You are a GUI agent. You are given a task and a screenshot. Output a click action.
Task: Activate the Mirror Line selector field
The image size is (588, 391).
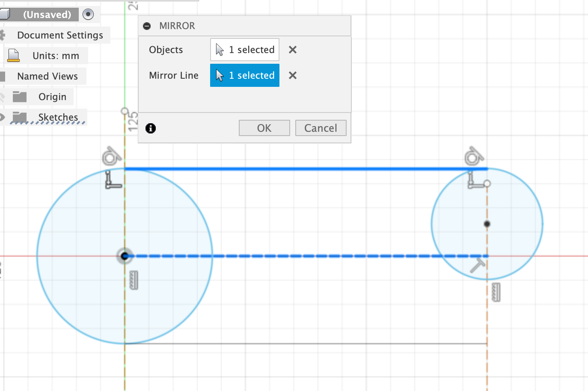(245, 75)
